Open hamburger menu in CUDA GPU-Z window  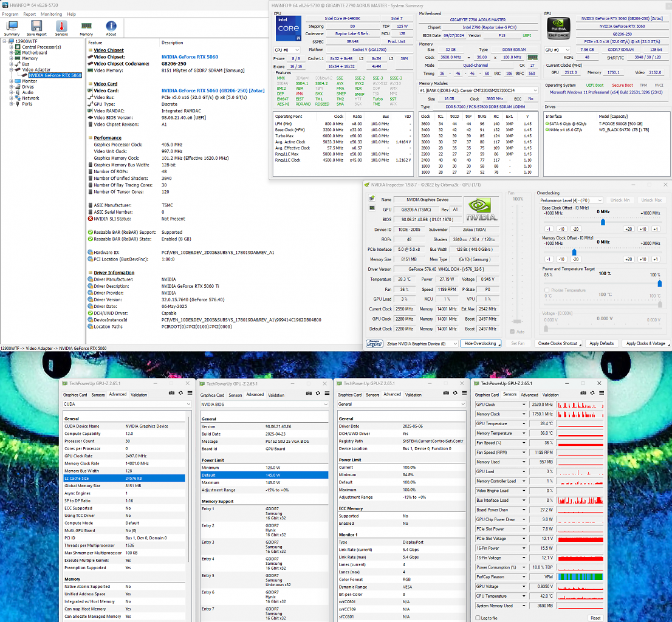pyautogui.click(x=190, y=393)
